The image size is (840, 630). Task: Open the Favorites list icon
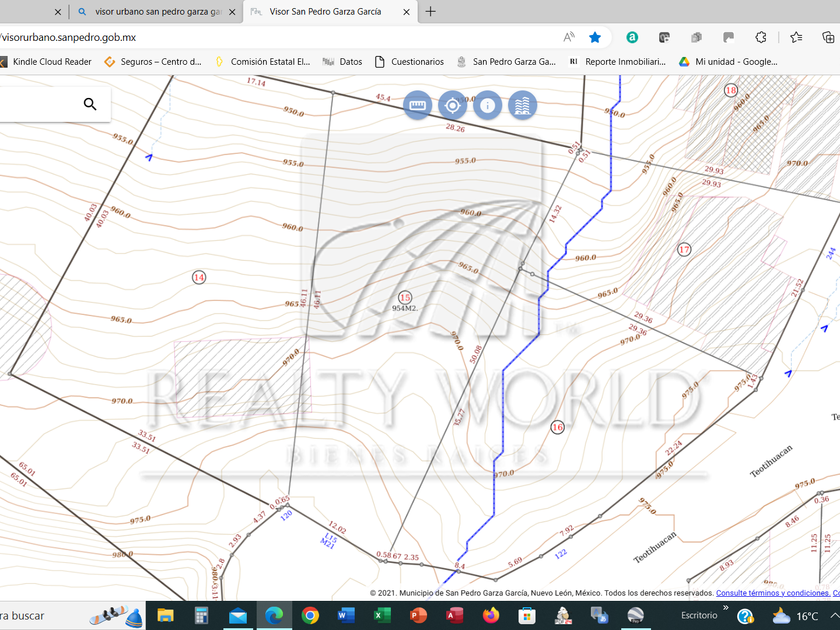pyautogui.click(x=796, y=37)
